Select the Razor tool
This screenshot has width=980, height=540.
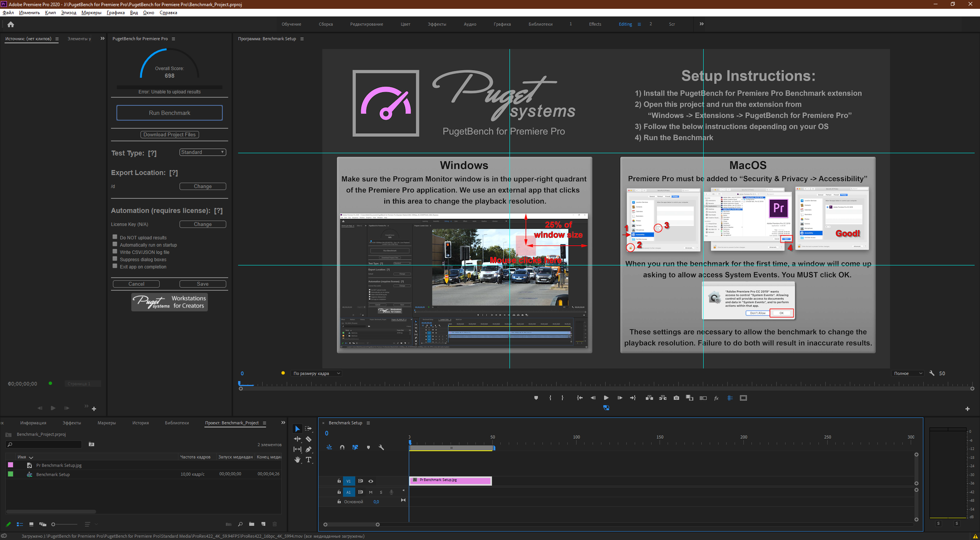pos(309,439)
